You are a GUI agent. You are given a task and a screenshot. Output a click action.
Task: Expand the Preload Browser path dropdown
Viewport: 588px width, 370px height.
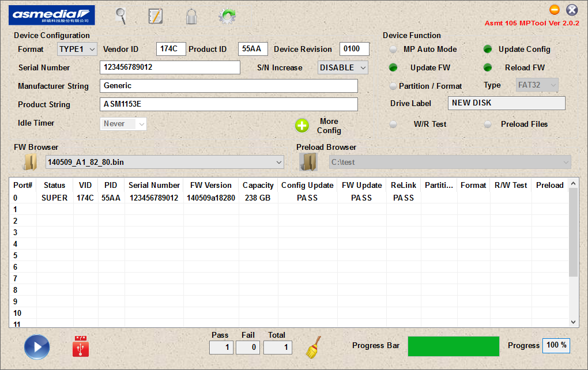(566, 163)
